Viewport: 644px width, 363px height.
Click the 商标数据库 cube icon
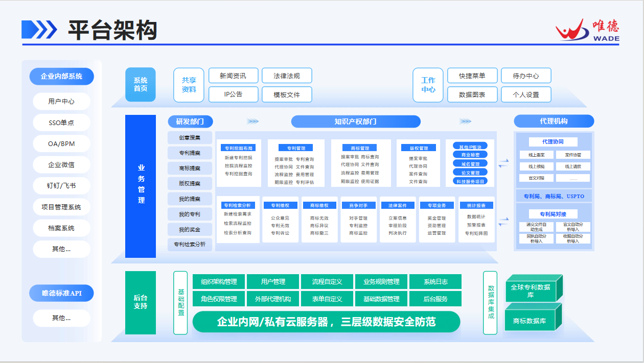point(534,318)
